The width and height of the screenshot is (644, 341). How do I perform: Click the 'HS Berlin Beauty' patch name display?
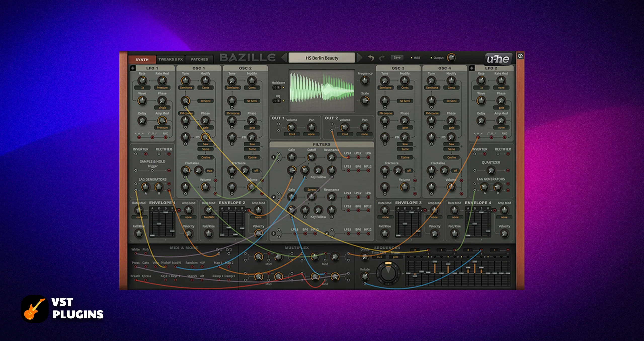322,58
